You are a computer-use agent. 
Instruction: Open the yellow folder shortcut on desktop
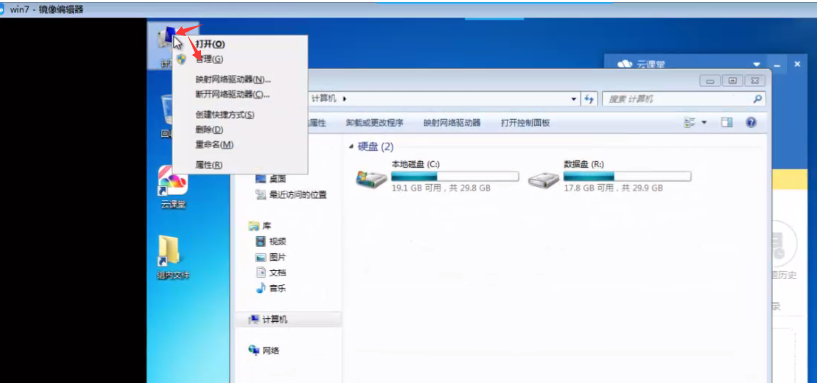[x=168, y=251]
